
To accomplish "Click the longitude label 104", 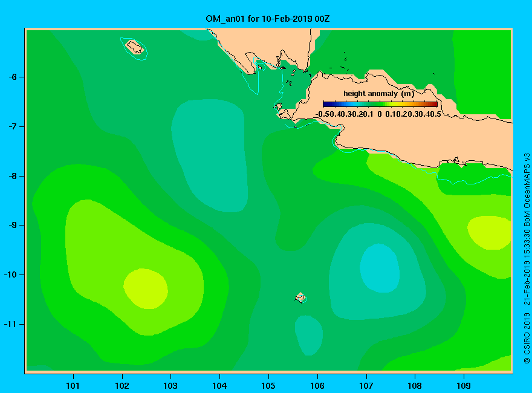I will [x=219, y=386].
